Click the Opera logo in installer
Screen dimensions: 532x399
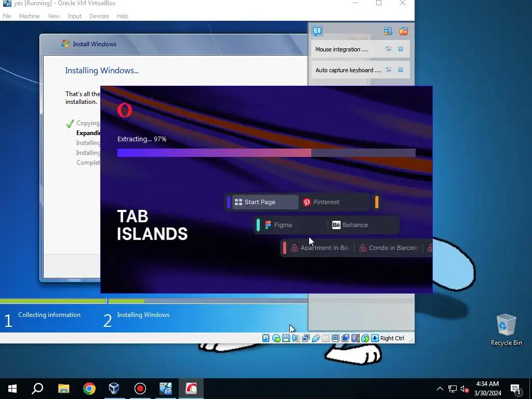coord(125,110)
